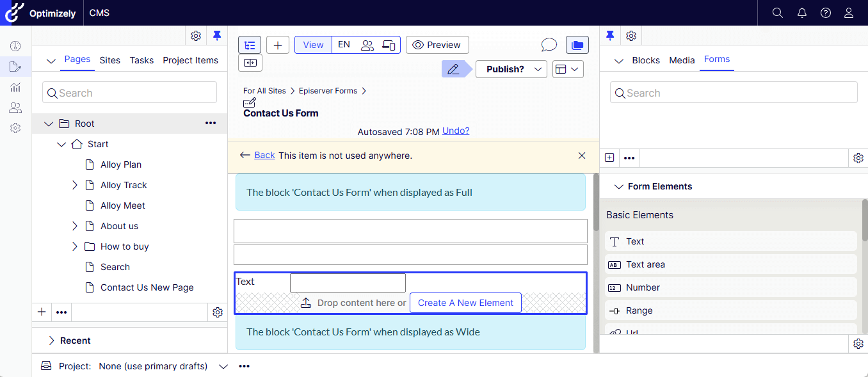Open the Publish? dropdown
The height and width of the screenshot is (377, 868).
pos(511,69)
